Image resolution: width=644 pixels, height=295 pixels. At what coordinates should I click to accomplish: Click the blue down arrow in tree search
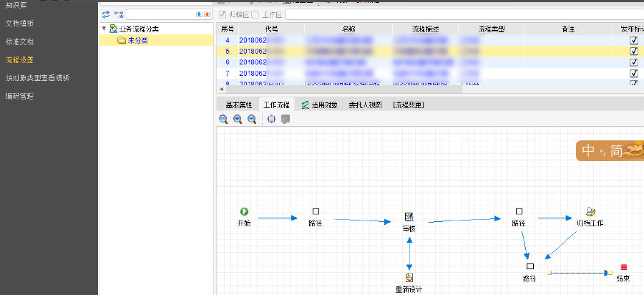click(198, 14)
